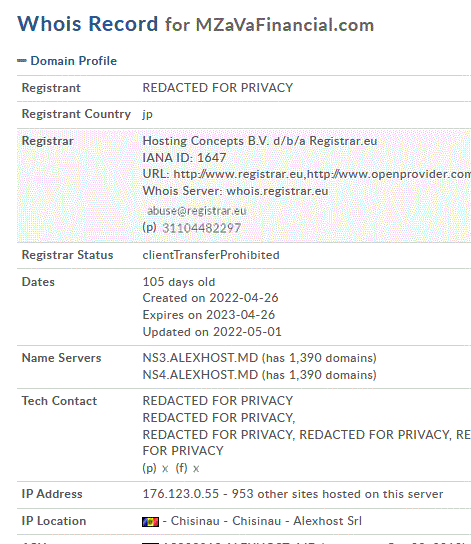
Task: Click the Alexhost Srl IP location text
Action: click(327, 521)
